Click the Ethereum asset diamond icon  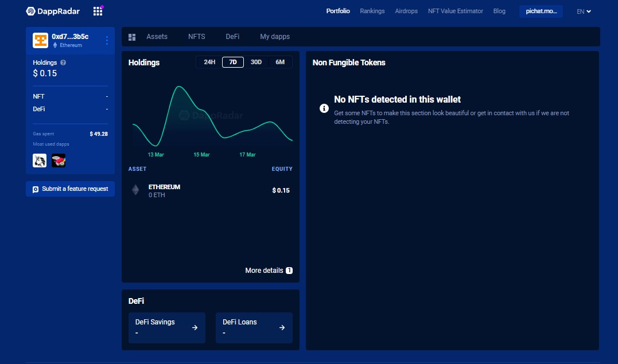(x=135, y=190)
